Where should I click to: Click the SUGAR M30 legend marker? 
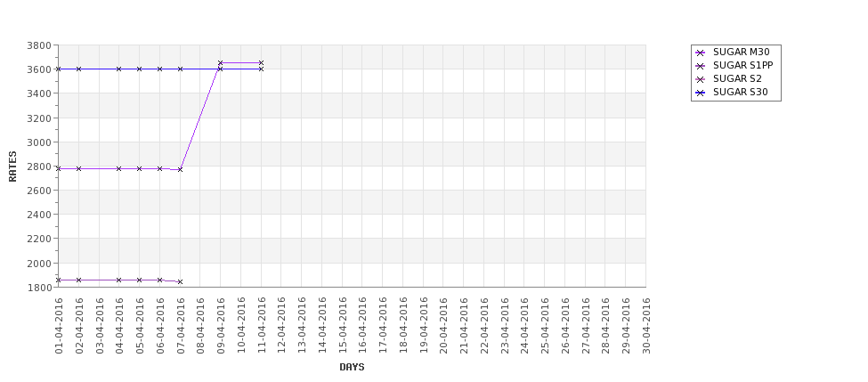pos(701,53)
